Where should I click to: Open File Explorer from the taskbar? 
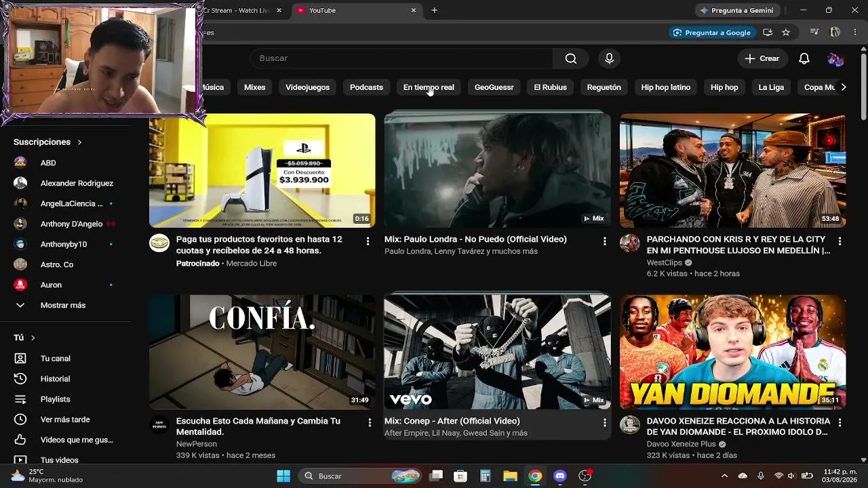(510, 476)
